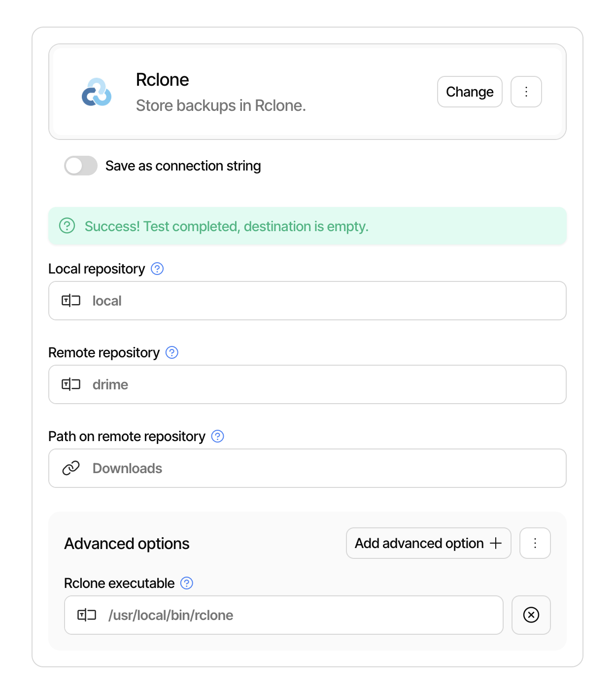Viewport: 616px width, 688px height.
Task: Open three-dot menu in Advanced options
Action: tap(535, 543)
